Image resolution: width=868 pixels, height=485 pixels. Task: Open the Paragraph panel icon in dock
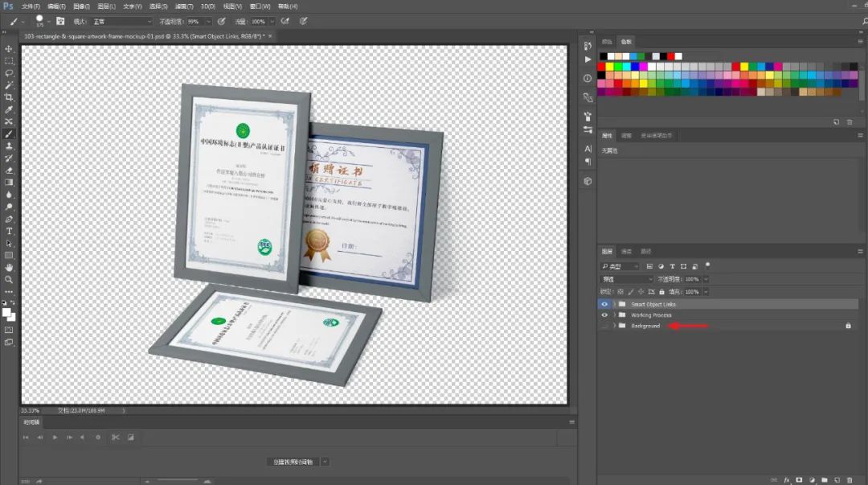click(x=588, y=162)
